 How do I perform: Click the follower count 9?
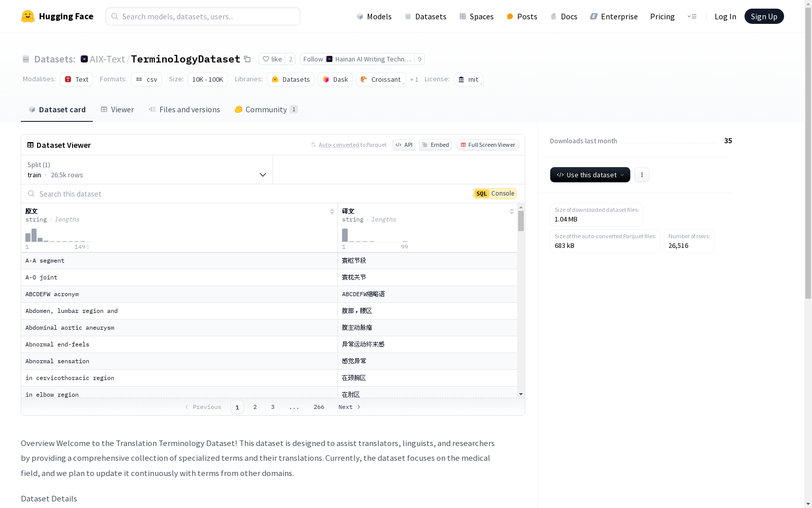tap(419, 59)
